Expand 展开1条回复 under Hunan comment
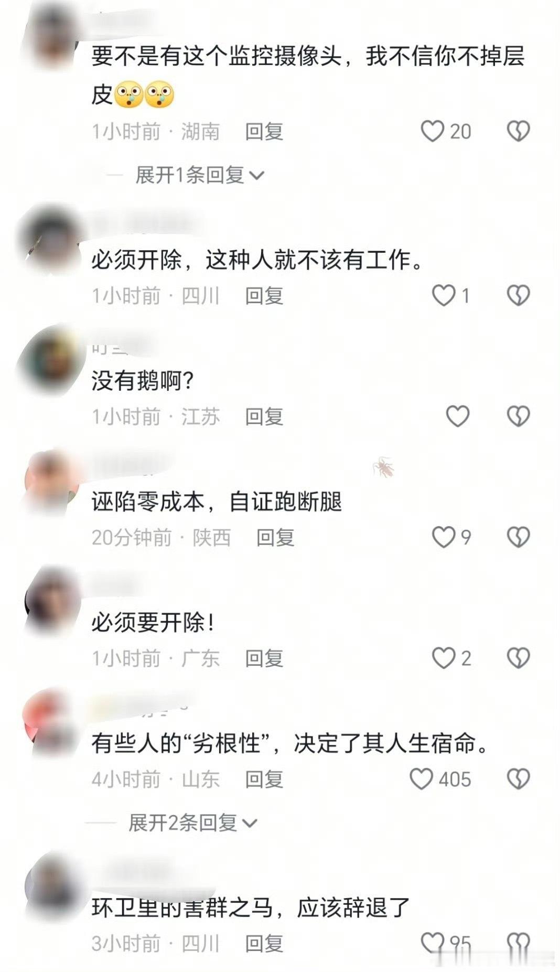 pos(200,175)
